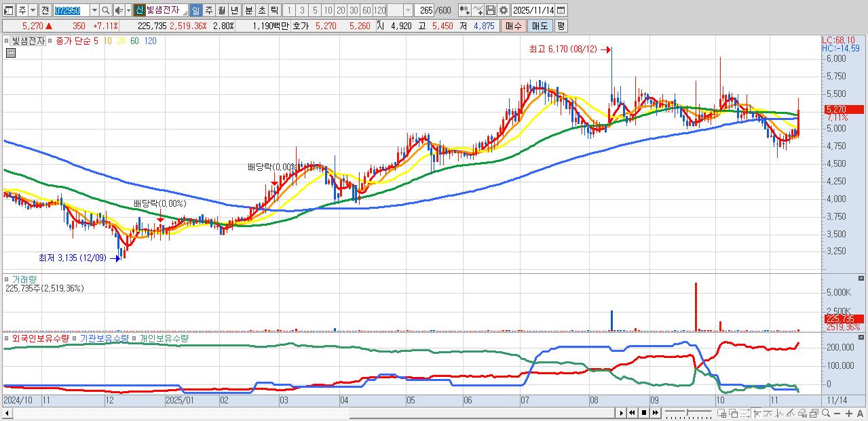Viewport: 868px width, 421px height.
Task: Click the small collapse icon of investor holdings pane
Action: tap(861, 337)
